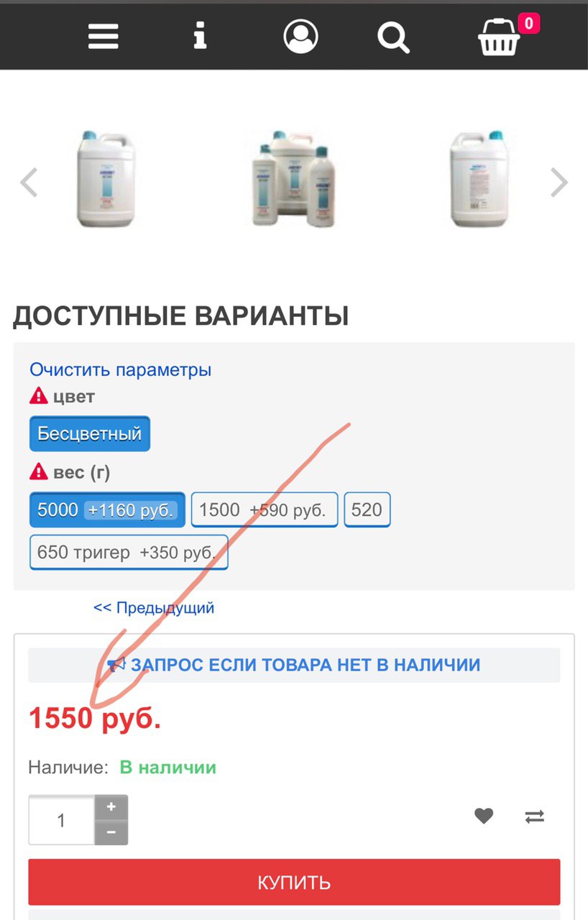Go to Предыдущий product link

154,607
